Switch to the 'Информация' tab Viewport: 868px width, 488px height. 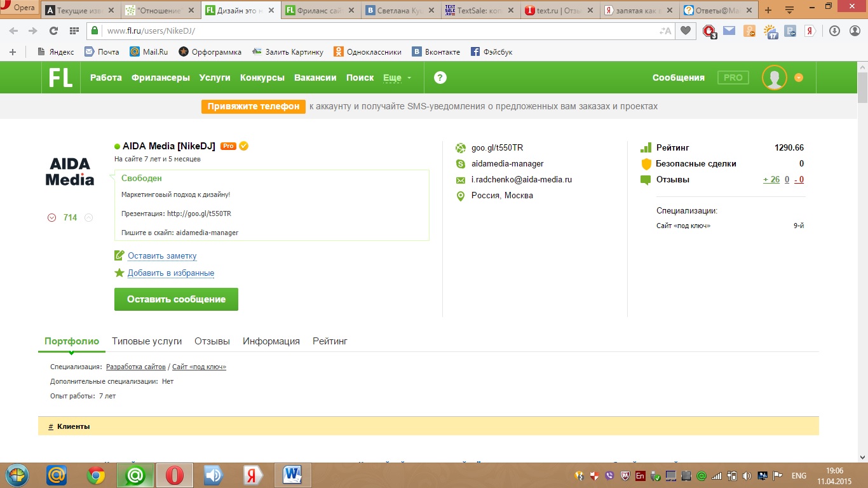click(x=271, y=341)
